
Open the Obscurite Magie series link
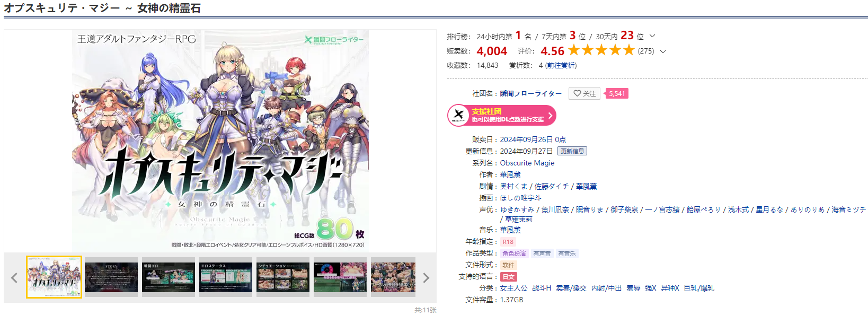pos(527,163)
